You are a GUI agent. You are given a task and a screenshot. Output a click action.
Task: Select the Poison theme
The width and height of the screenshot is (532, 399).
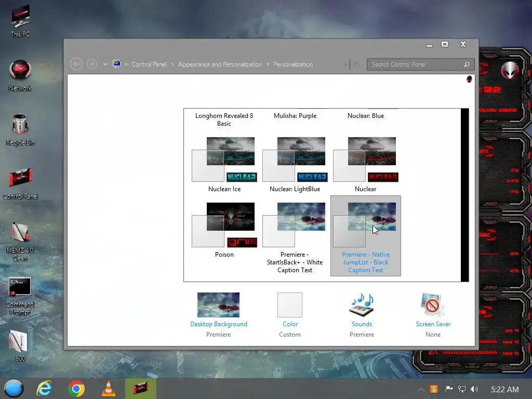(x=224, y=230)
